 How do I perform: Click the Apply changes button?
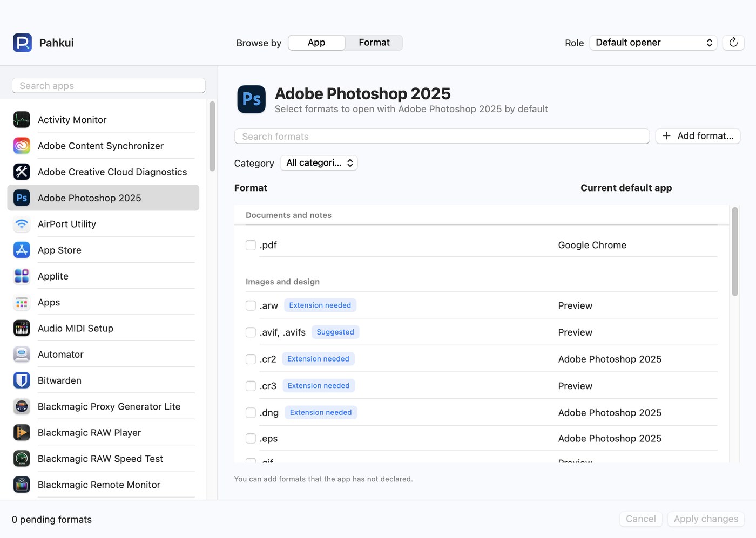(706, 519)
